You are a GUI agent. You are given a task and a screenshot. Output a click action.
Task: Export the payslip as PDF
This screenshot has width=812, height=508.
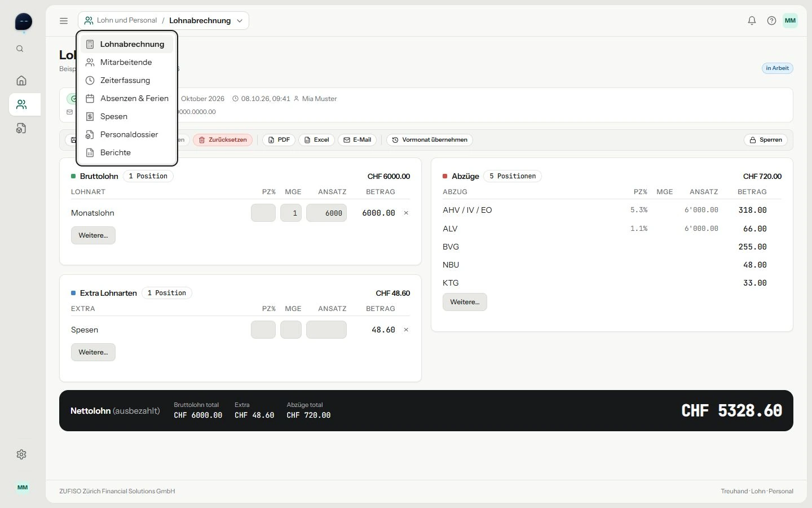(x=279, y=140)
